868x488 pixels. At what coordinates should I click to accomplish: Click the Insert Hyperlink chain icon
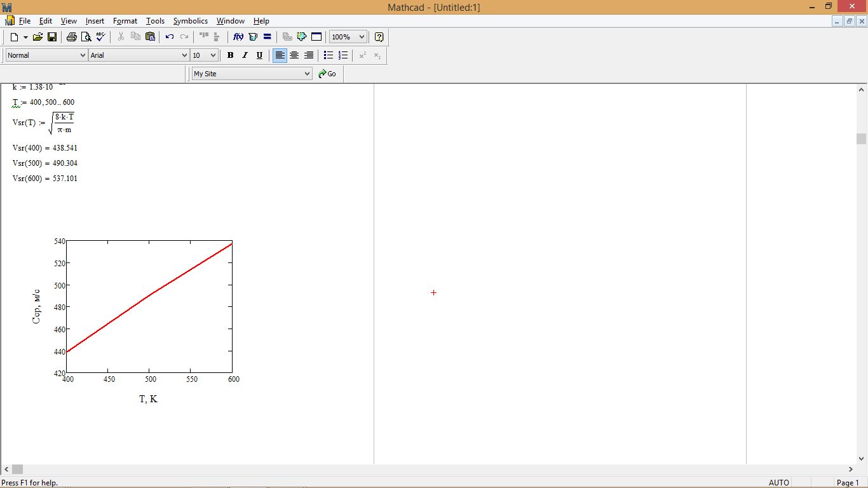(x=287, y=37)
